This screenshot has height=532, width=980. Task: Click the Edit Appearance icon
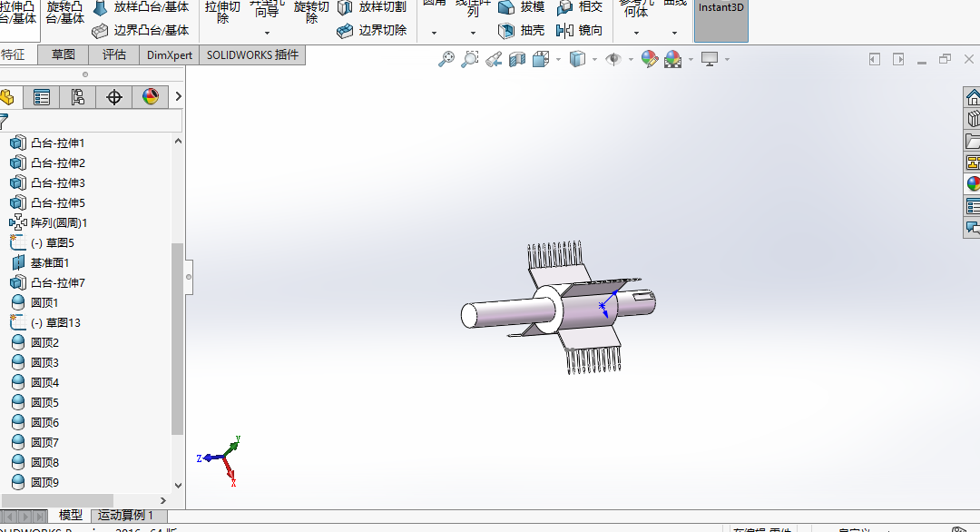(650, 59)
